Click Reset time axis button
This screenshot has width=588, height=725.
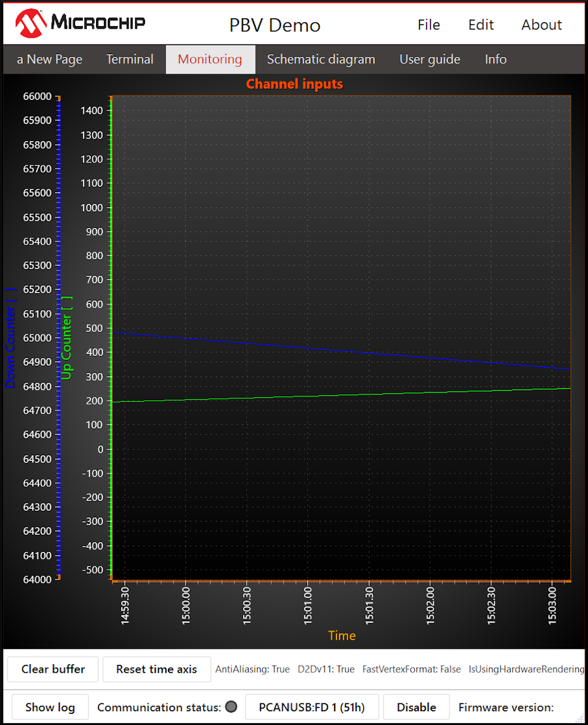(x=156, y=669)
